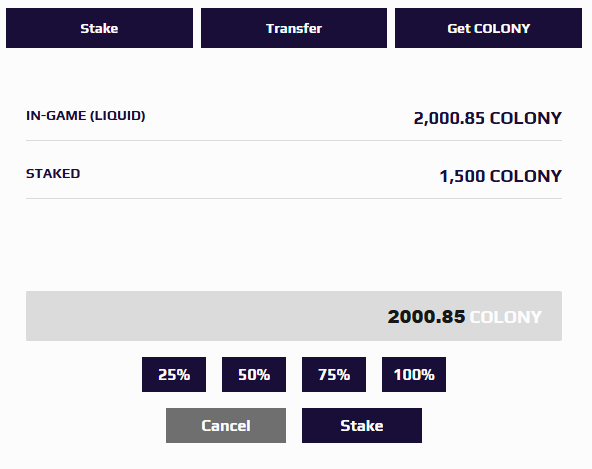Click the divider line under the liquid balance row
The height and width of the screenshot is (469, 592).
[294, 140]
